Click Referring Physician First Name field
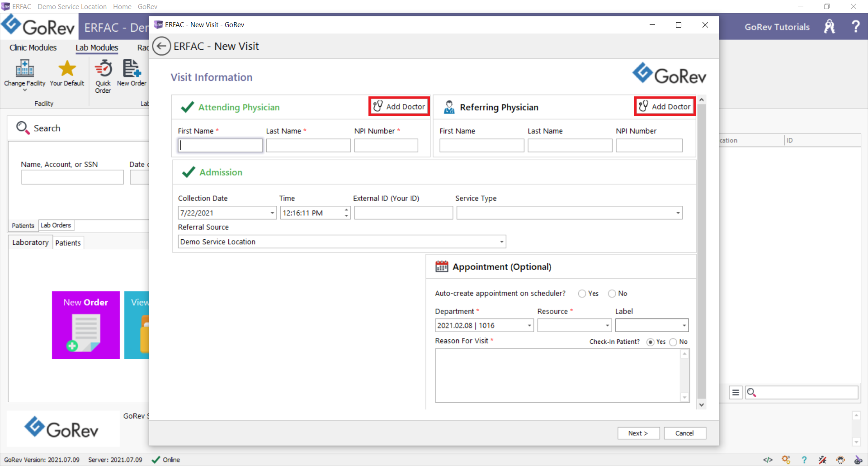The height and width of the screenshot is (466, 868). pyautogui.click(x=482, y=145)
